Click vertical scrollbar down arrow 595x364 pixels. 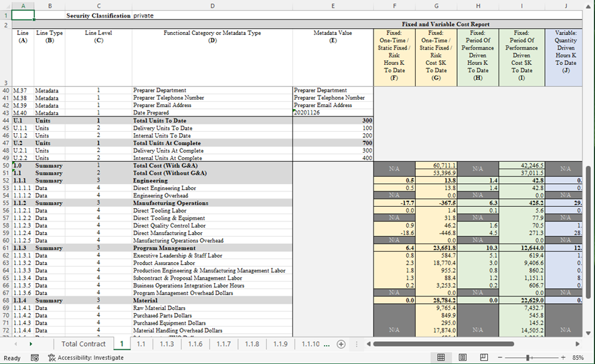coord(588,333)
